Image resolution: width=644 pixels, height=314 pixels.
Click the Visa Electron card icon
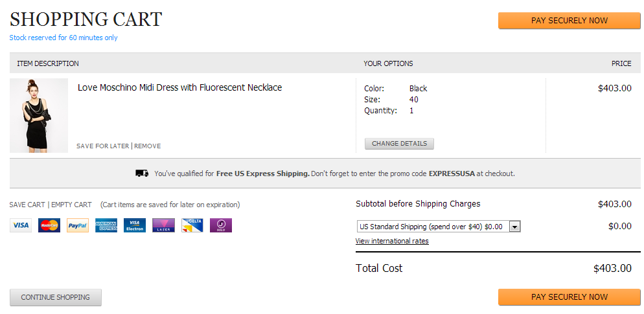(x=135, y=225)
